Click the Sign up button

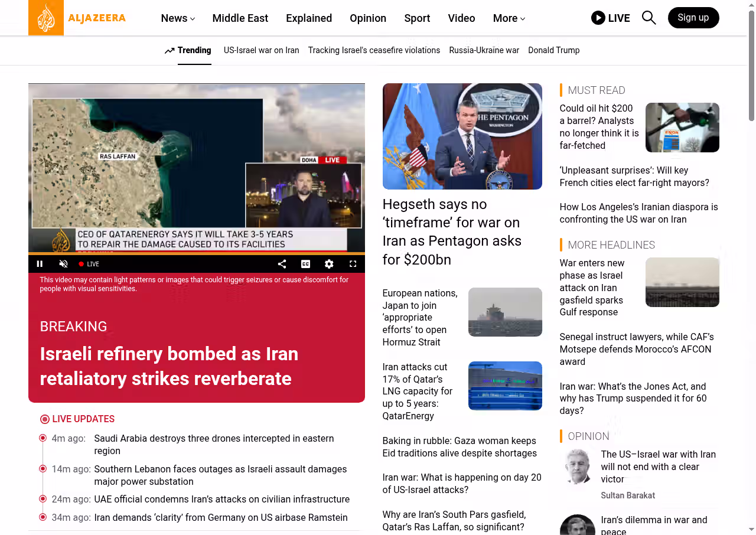[693, 18]
